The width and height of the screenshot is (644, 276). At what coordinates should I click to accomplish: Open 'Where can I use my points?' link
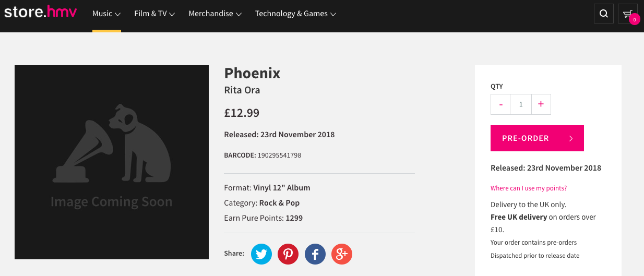[529, 188]
